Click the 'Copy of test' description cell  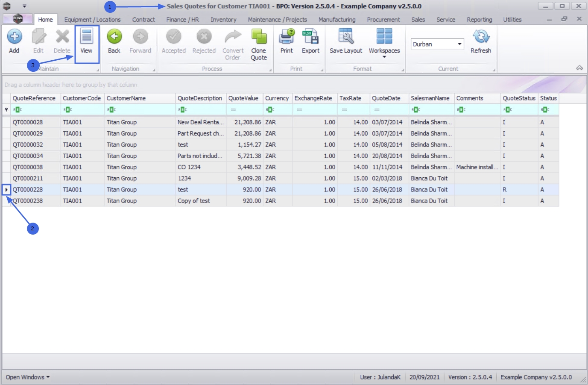pyautogui.click(x=201, y=201)
